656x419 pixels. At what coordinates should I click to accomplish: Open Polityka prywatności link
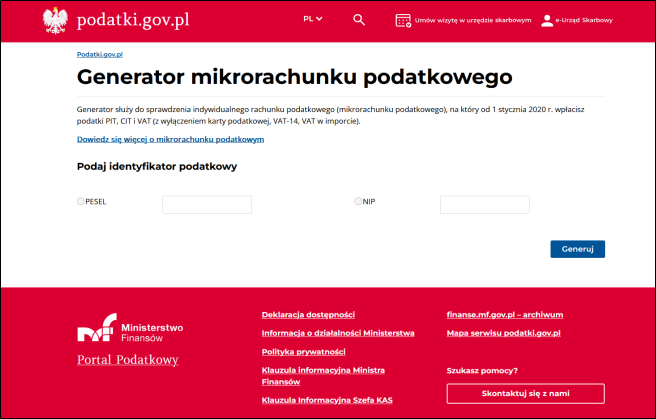(x=304, y=352)
